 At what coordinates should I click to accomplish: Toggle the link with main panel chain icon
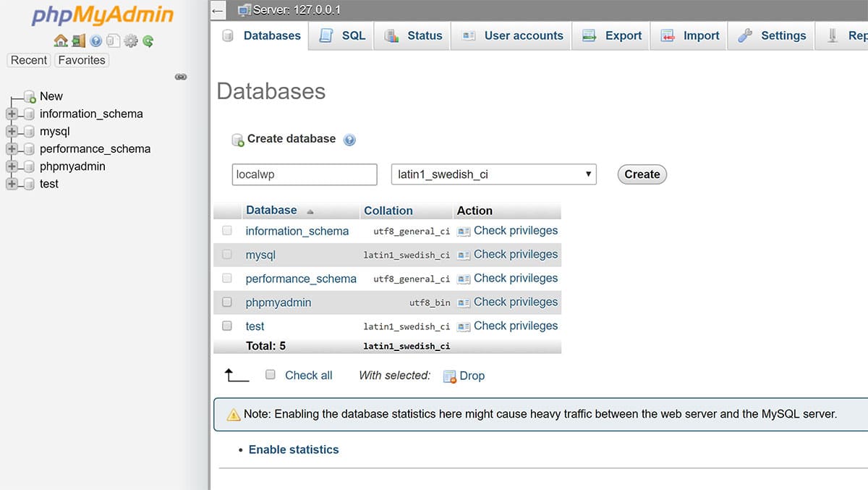coord(181,77)
